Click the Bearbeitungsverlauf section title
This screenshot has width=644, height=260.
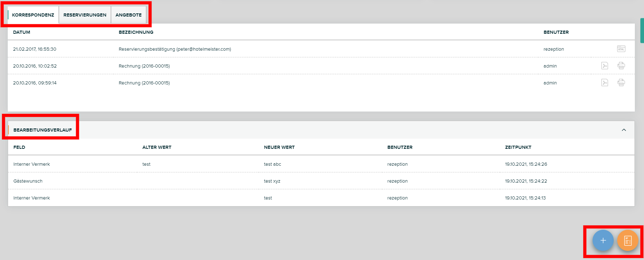[43, 130]
